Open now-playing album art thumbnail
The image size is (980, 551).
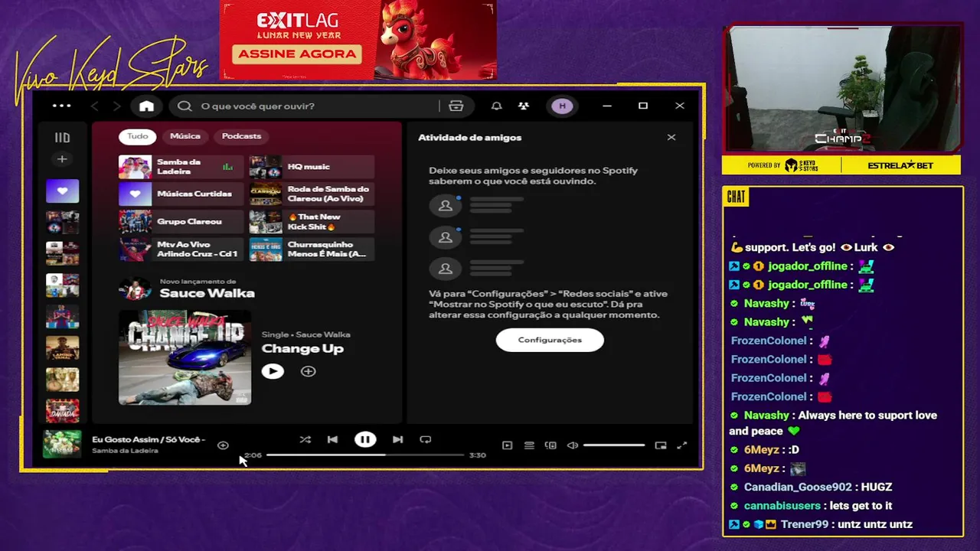pyautogui.click(x=62, y=445)
